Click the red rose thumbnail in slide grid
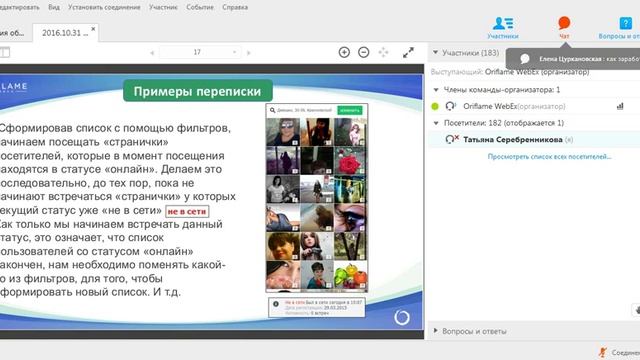The image size is (640, 360). (350, 160)
